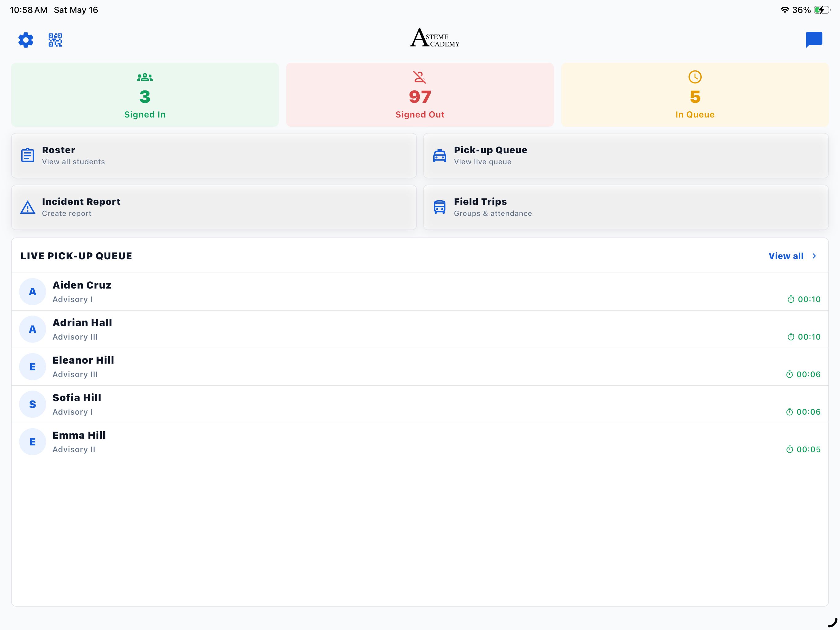The width and height of the screenshot is (840, 630).
Task: Click Emma Hill's 00:05 wait time
Action: pos(808,450)
